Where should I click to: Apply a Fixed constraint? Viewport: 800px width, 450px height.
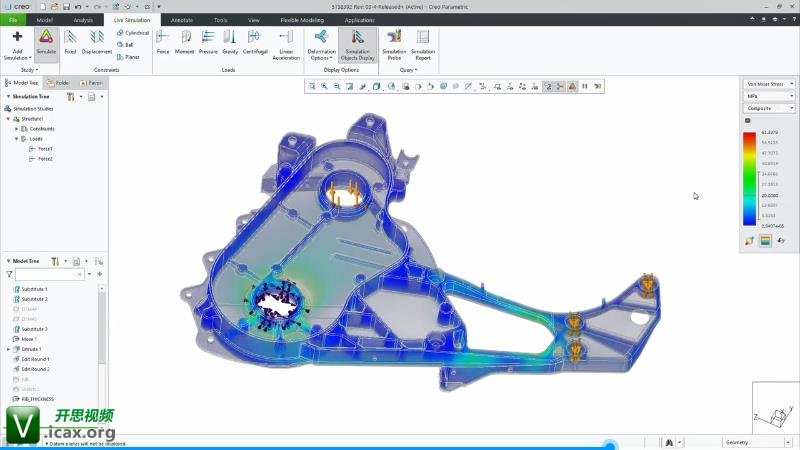tap(70, 40)
